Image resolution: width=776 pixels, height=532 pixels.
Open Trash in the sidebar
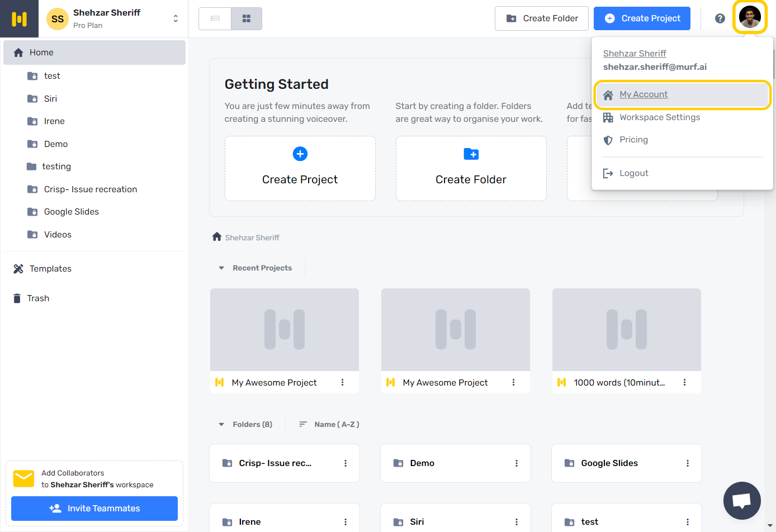[38, 298]
